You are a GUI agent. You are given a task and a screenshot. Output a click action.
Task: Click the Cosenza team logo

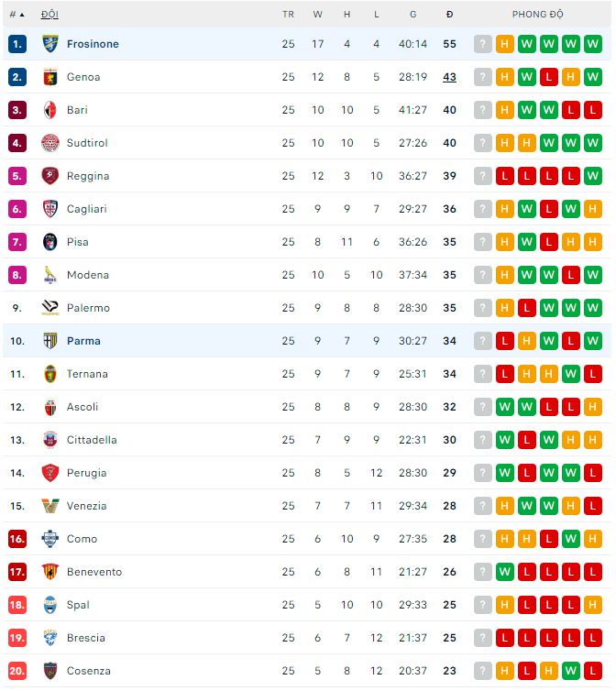pos(50,671)
